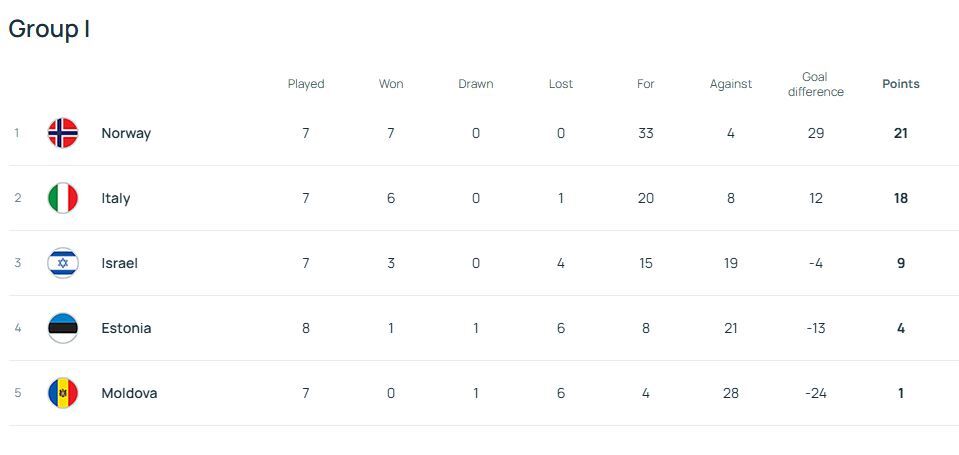Click the Moldova flag icon
This screenshot has height=455, width=959.
tap(63, 393)
